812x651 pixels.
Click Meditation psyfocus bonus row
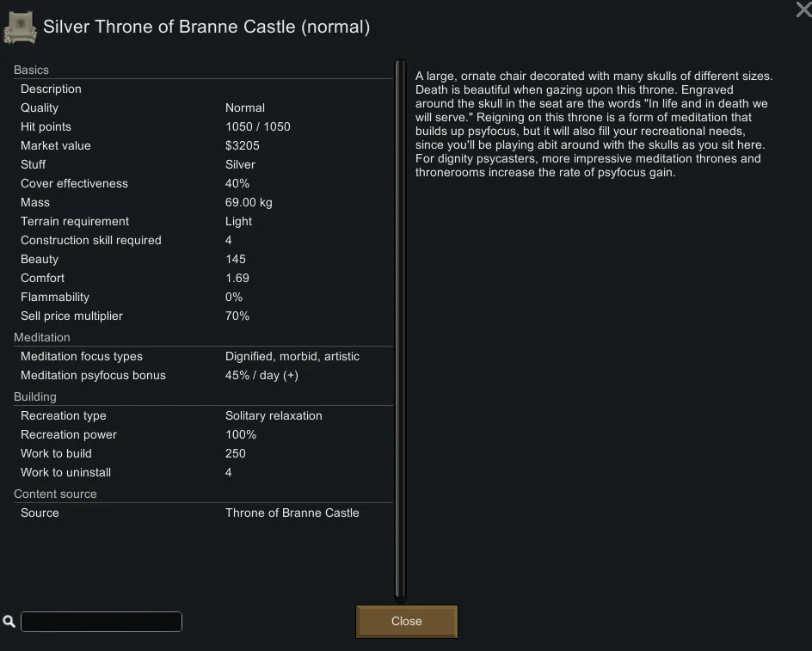point(203,375)
